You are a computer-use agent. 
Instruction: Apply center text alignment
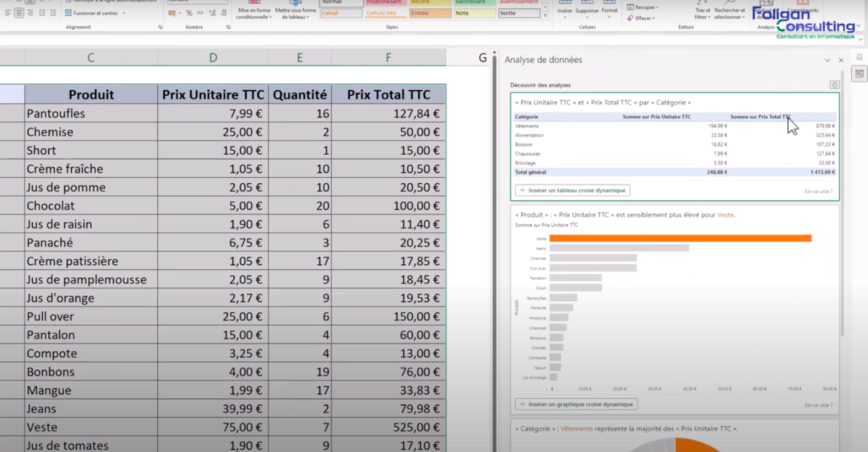pyautogui.click(x=19, y=13)
